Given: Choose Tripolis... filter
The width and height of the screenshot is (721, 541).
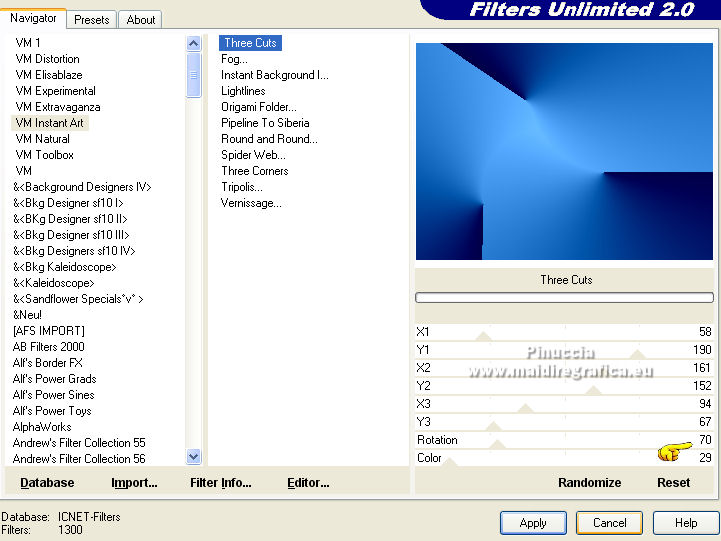Looking at the screenshot, I should click(x=241, y=187).
